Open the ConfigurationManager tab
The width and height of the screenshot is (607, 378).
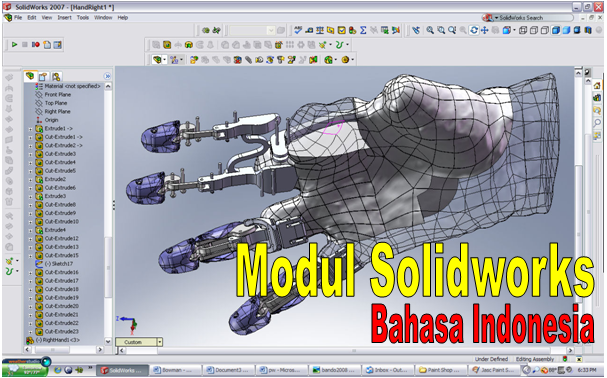(56, 77)
